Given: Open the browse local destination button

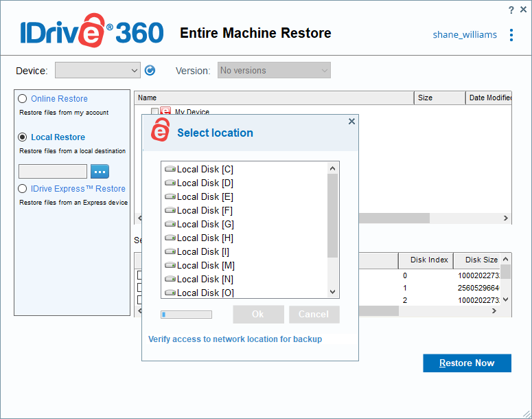Looking at the screenshot, I should click(x=100, y=171).
